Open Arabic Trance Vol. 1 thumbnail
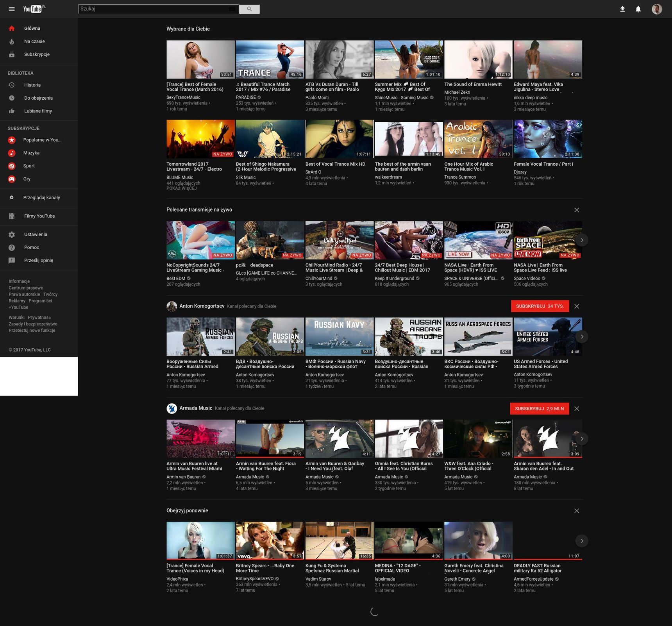Image resolution: width=672 pixels, height=626 pixels. [x=478, y=139]
